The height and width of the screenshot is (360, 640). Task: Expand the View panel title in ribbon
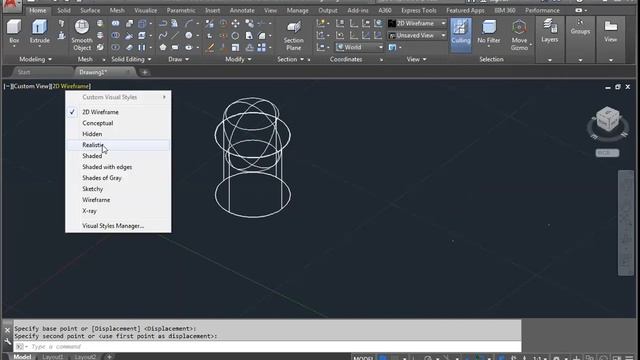point(416,59)
